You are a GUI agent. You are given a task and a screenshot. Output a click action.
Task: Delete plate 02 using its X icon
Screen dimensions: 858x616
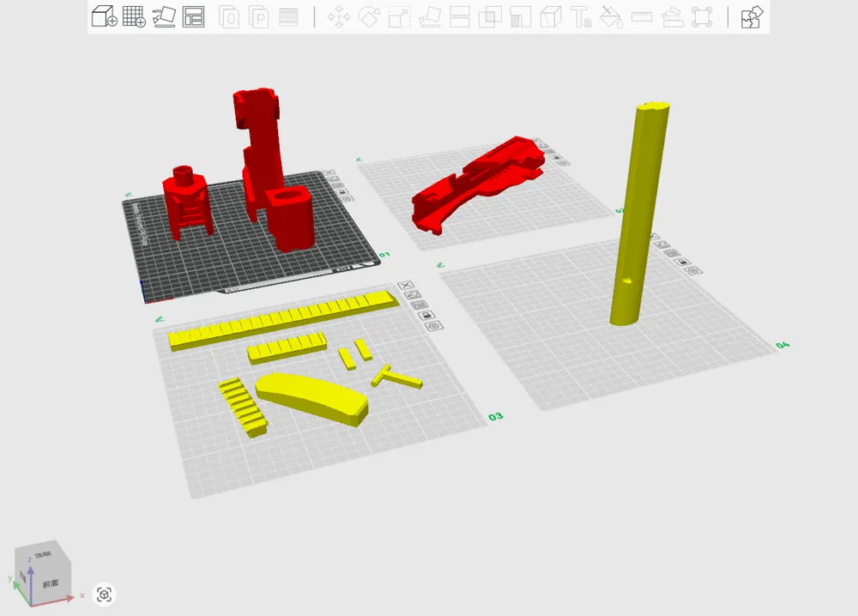click(x=539, y=141)
